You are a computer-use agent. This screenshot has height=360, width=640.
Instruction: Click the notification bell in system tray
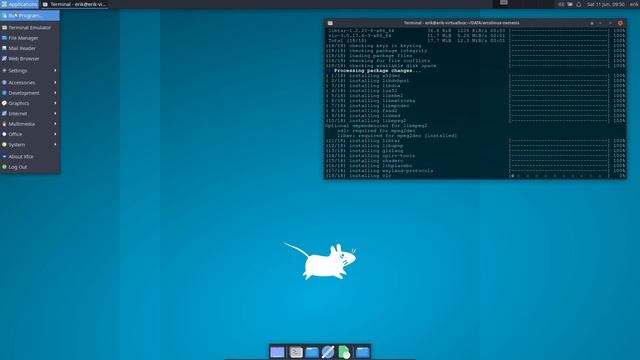click(578, 4)
